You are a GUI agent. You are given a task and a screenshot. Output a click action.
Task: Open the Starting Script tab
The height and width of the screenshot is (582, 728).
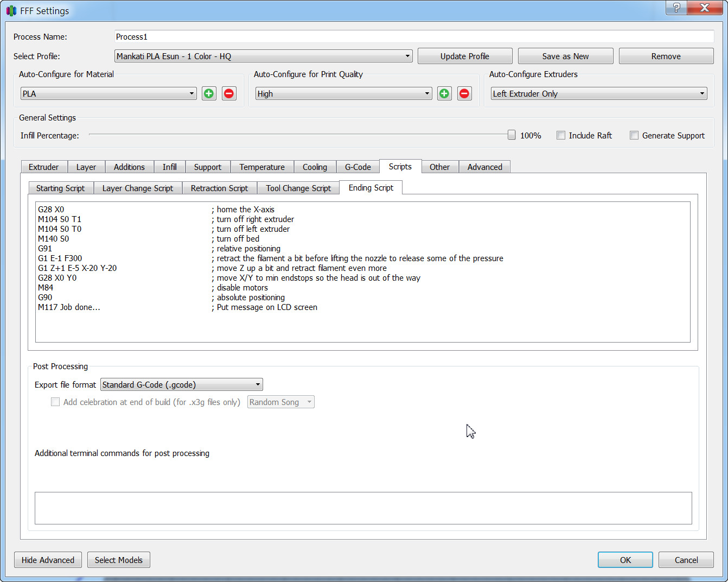coord(61,188)
